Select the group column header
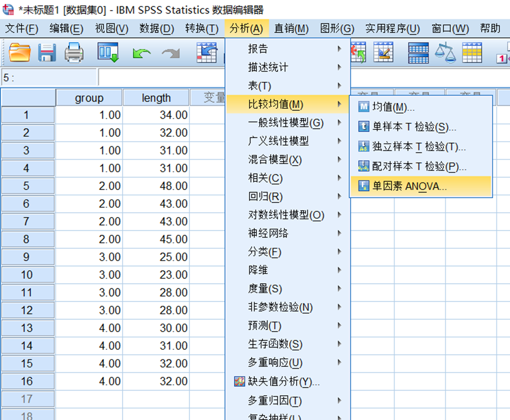 point(89,98)
